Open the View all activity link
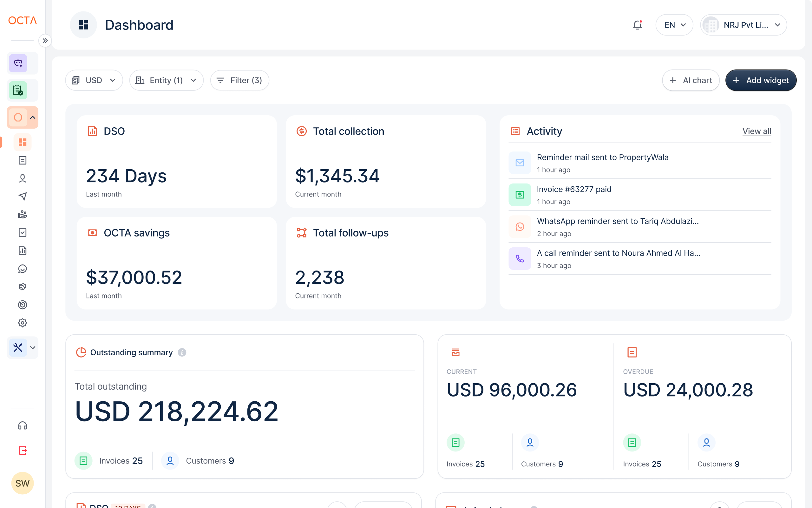Screen dimensions: 812x508 coord(756,131)
